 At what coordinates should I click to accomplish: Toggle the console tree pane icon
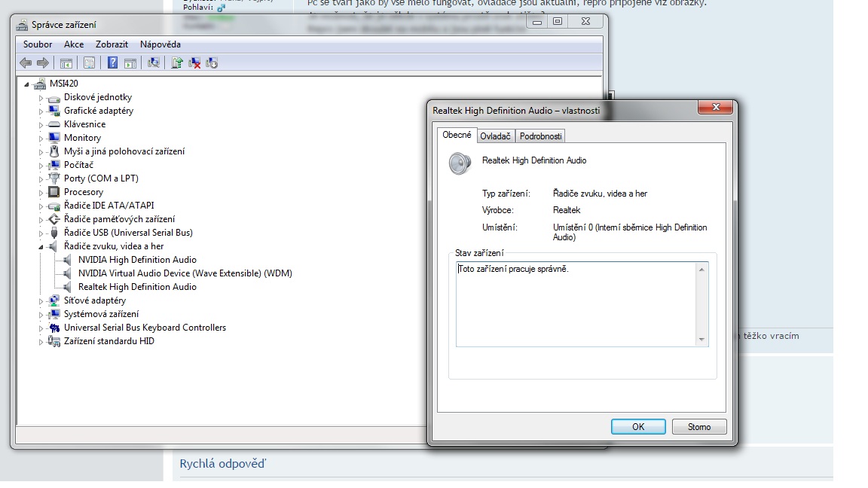click(66, 63)
